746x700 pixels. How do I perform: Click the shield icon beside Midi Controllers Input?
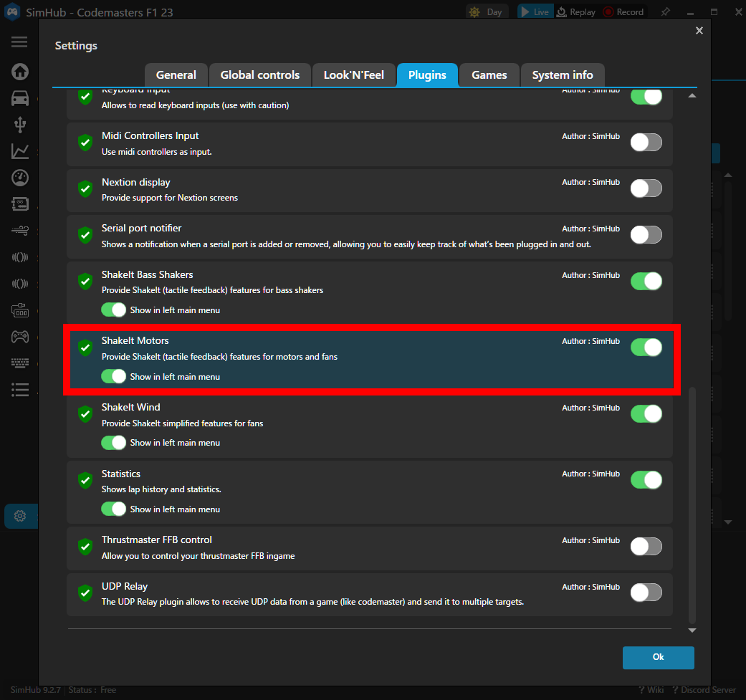[86, 143]
